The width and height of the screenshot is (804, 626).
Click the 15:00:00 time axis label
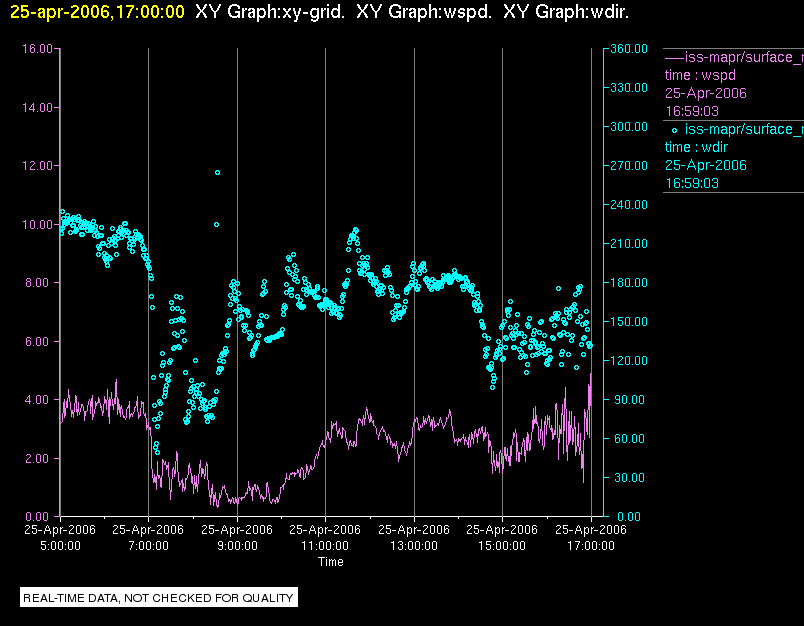(502, 546)
